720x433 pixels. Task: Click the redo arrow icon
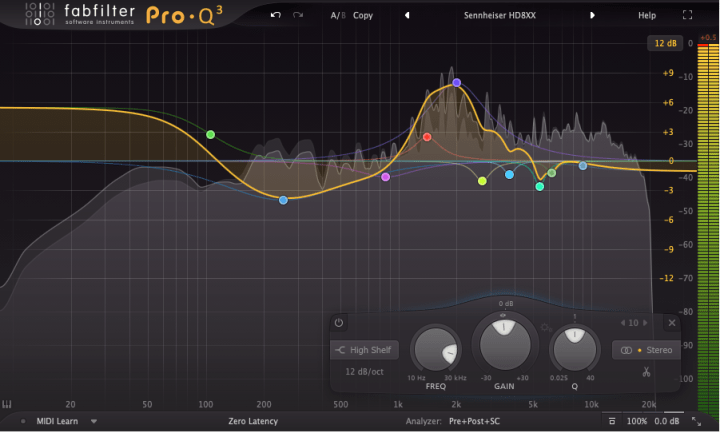coord(298,15)
